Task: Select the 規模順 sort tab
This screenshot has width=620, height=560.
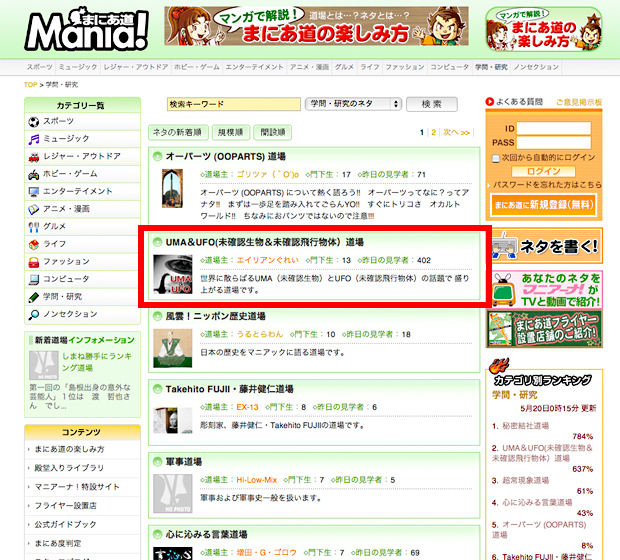Action: (x=229, y=132)
